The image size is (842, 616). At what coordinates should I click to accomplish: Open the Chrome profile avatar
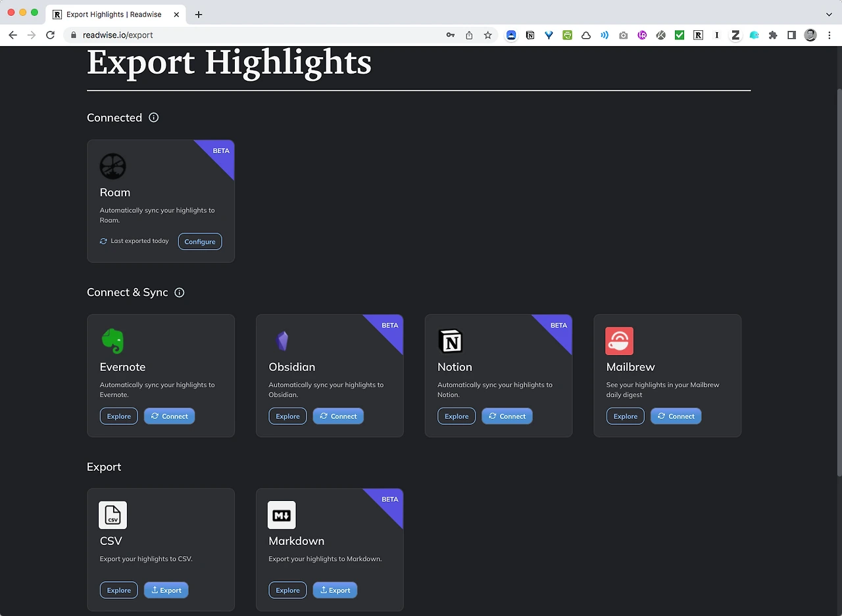click(810, 35)
